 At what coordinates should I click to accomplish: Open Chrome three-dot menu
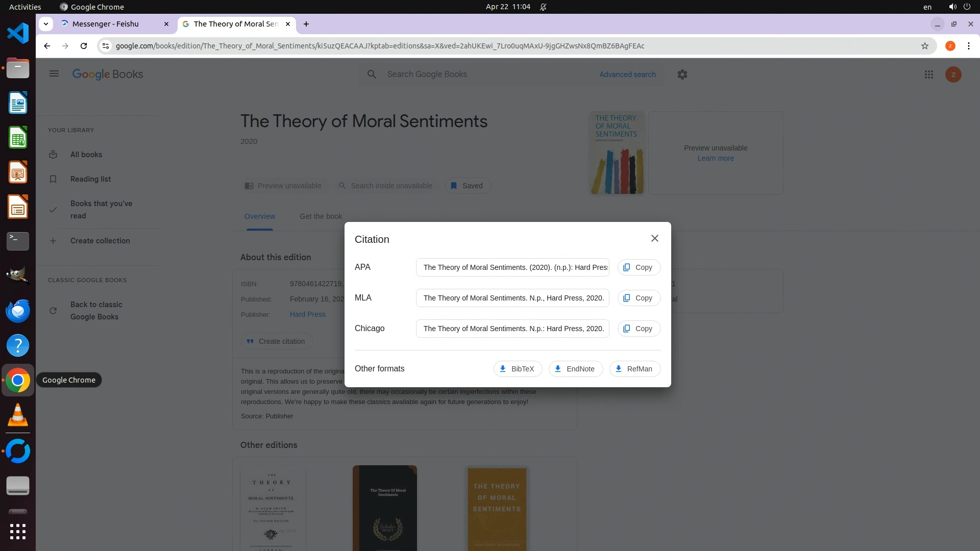pos(968,46)
